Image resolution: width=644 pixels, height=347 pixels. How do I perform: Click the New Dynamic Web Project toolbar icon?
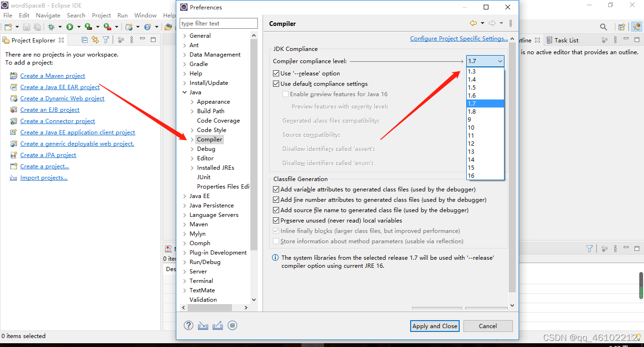[x=129, y=27]
